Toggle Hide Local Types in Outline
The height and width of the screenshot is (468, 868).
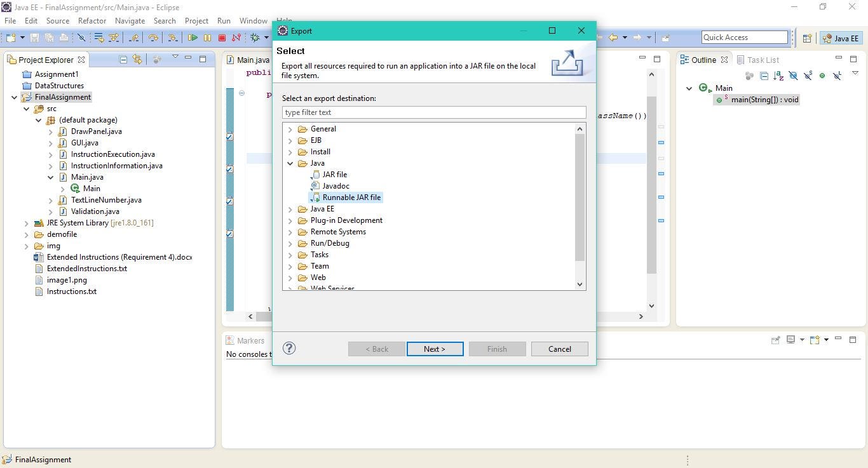[837, 76]
